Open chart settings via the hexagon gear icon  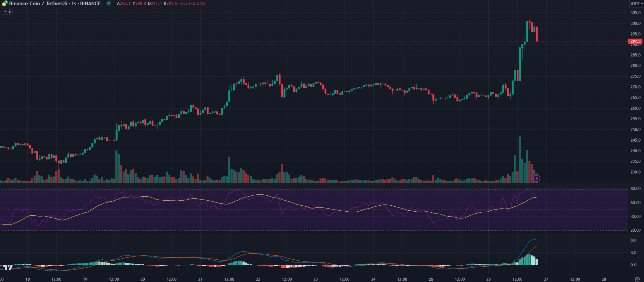(x=637, y=279)
